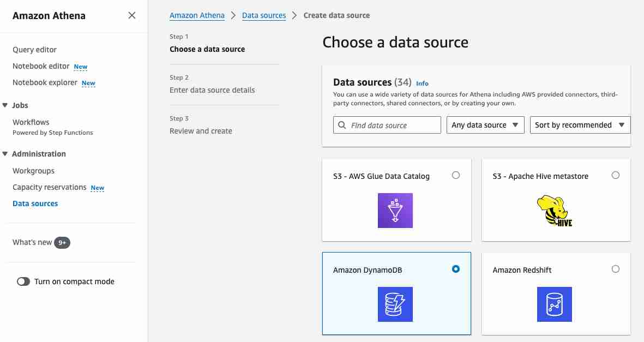Viewport: 644px width, 342px height.
Task: Click the S3 - AWS Glue Data Catalog title
Action: [381, 176]
